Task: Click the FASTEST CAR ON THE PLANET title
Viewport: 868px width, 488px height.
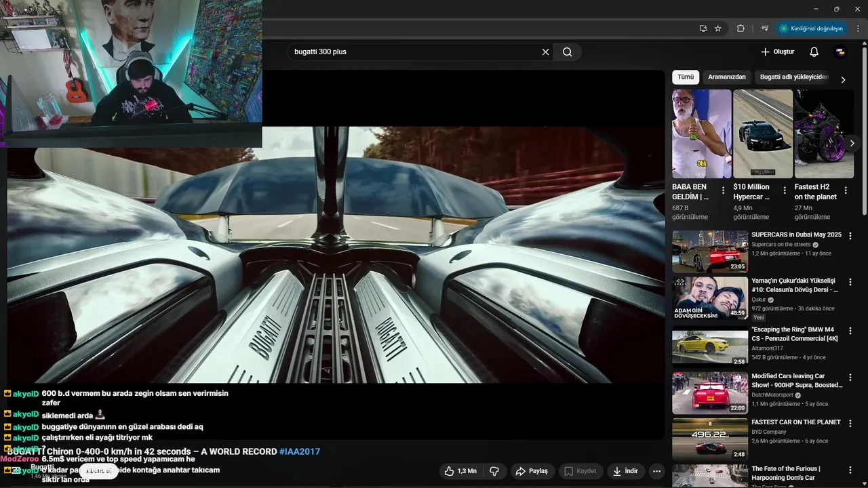Action: click(x=796, y=422)
